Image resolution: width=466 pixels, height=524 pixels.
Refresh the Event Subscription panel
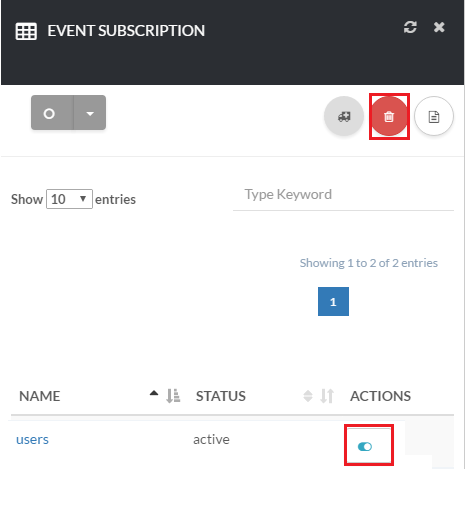(x=410, y=27)
